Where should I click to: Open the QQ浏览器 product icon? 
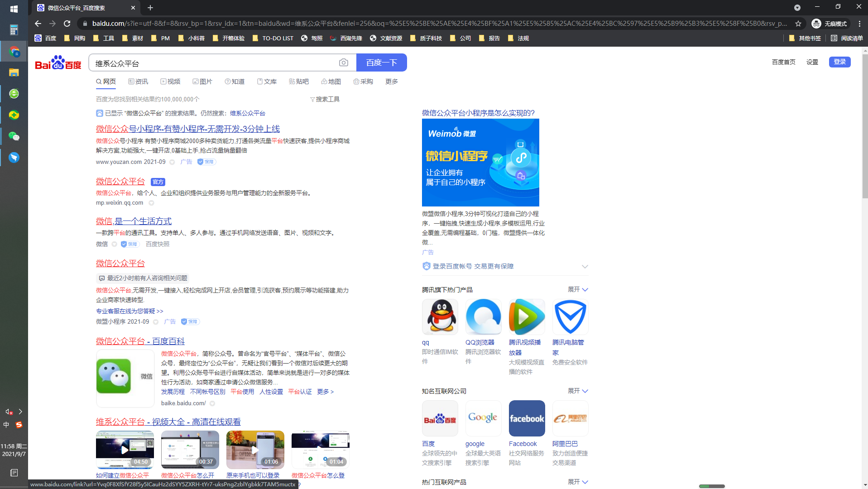[x=483, y=317]
